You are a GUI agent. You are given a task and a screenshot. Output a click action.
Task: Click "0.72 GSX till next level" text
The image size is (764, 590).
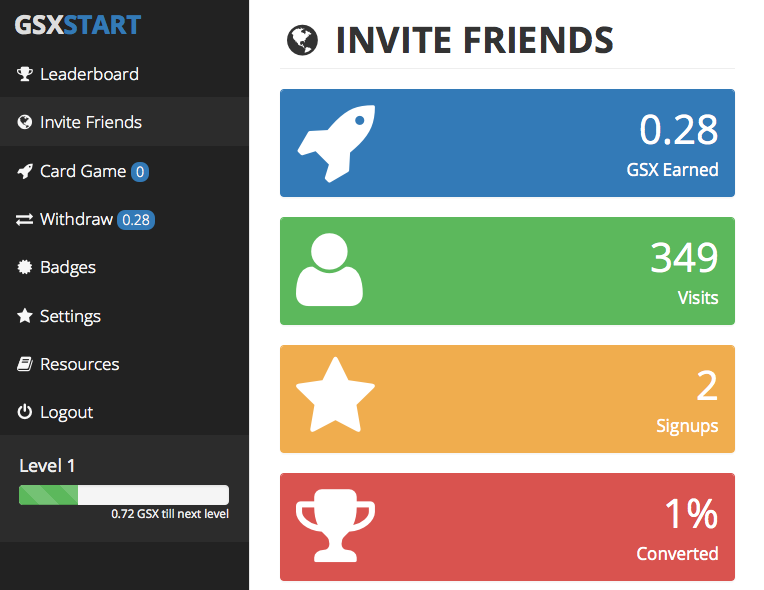click(170, 514)
